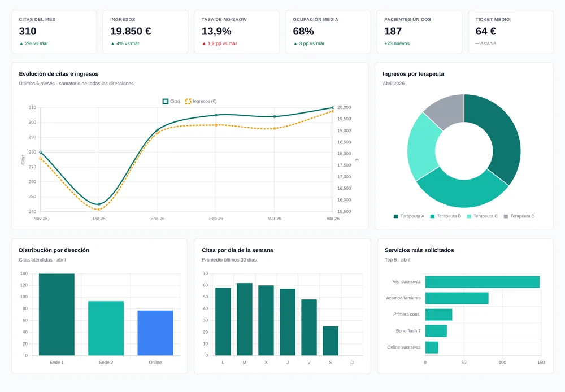Click the '4% vs mar' change indicator
Image resolution: width=565 pixels, height=392 pixels.
tap(125, 43)
